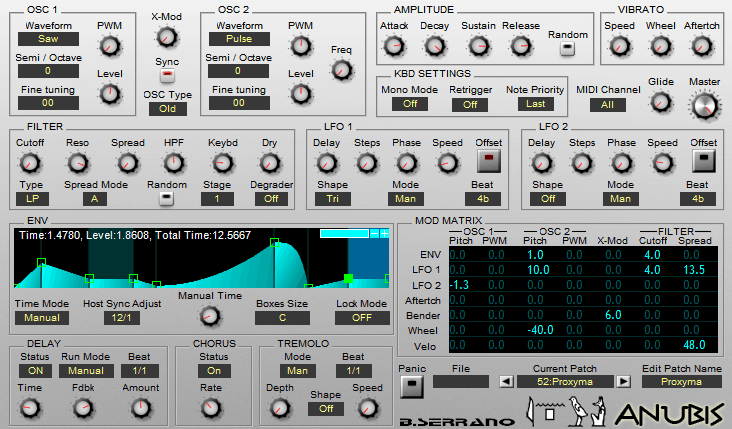Click the LFO 1 Speed knob
The height and width of the screenshot is (429, 732).
point(447,163)
